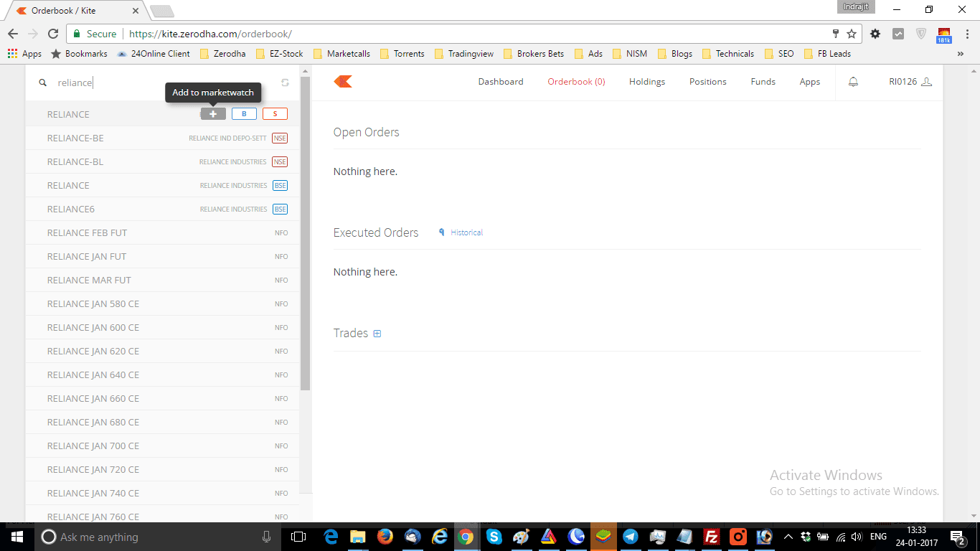This screenshot has height=551, width=980.
Task: Open Task View from the taskbar
Action: point(298,537)
